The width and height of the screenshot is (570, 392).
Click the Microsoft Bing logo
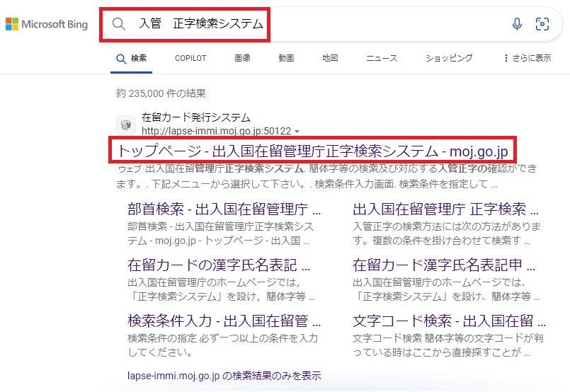pos(47,25)
